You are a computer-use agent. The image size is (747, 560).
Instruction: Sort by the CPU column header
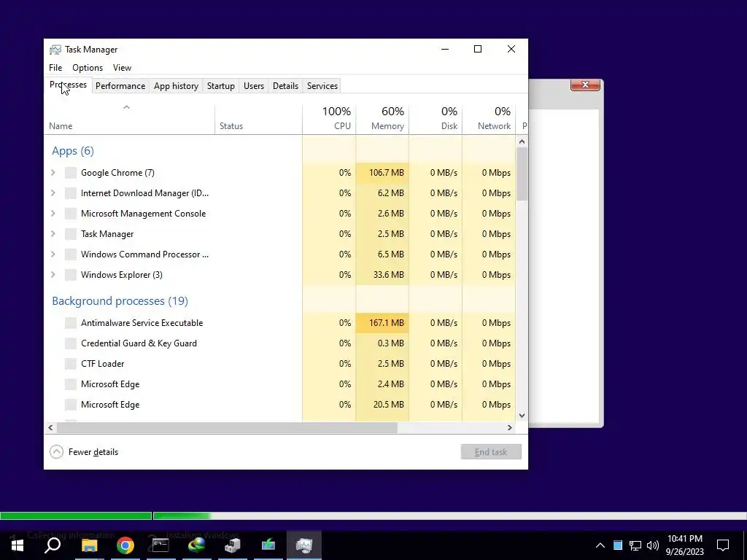pos(329,118)
